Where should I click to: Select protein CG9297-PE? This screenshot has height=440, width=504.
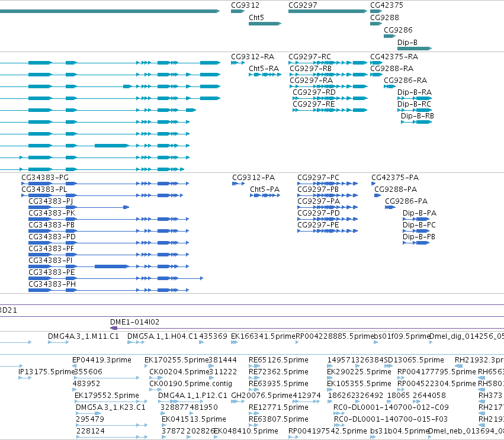[318, 225]
